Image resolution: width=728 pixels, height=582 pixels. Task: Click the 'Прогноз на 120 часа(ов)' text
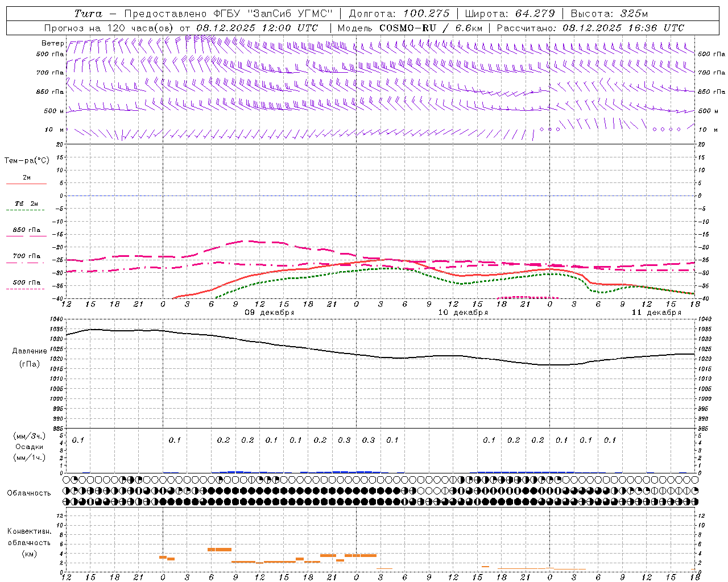coord(110,28)
